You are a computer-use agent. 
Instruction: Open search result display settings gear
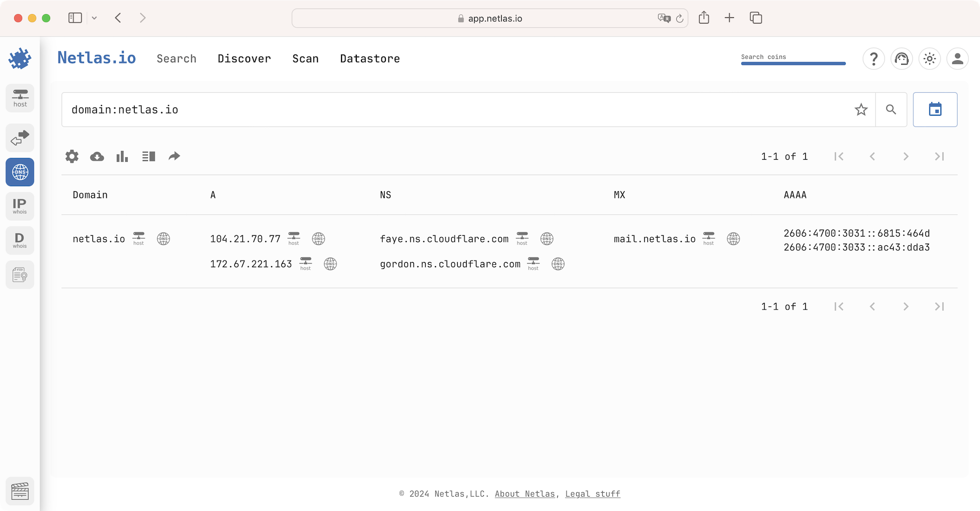point(71,156)
